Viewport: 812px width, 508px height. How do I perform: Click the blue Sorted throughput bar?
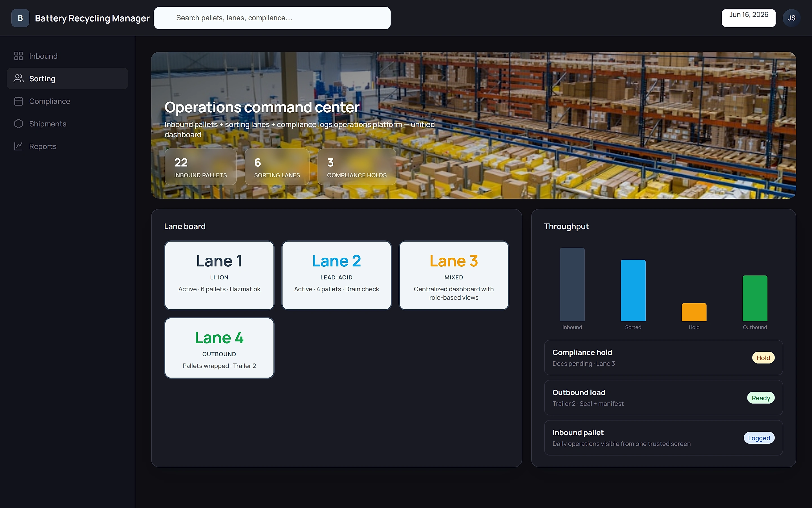tap(633, 290)
